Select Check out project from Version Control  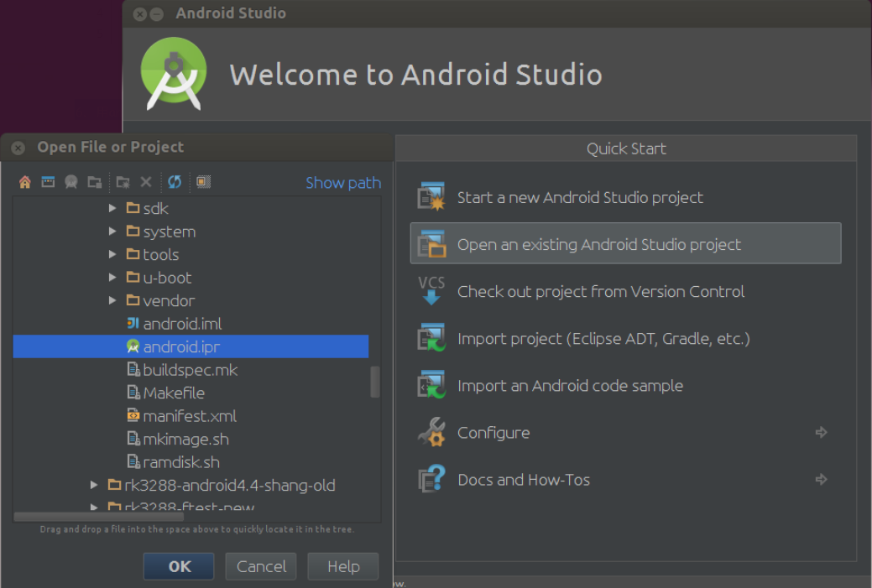(625, 291)
